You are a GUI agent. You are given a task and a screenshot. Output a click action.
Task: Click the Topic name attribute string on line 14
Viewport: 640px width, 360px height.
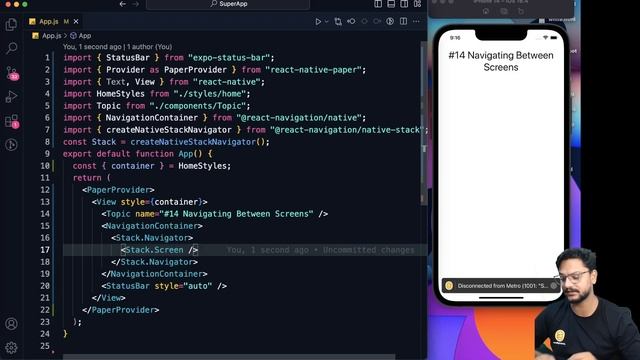pos(236,214)
